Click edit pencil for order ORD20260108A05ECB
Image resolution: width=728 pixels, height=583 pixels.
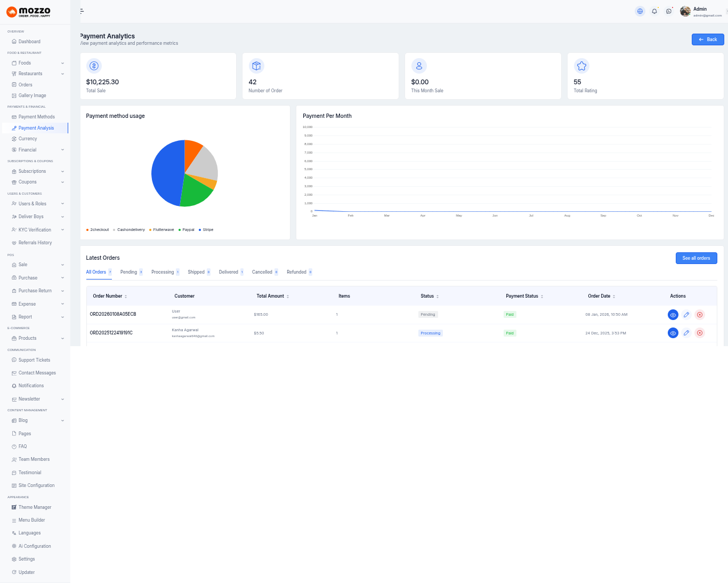(x=686, y=315)
